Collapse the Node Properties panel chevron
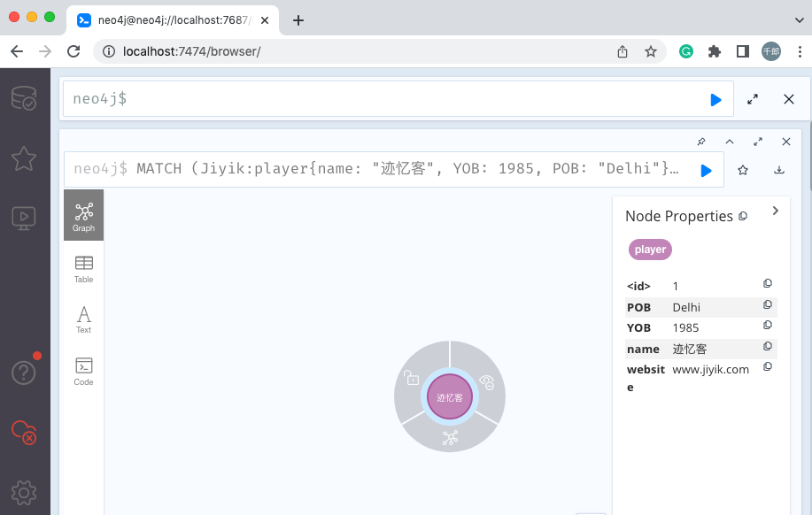The height and width of the screenshot is (515, 812). tap(775, 211)
